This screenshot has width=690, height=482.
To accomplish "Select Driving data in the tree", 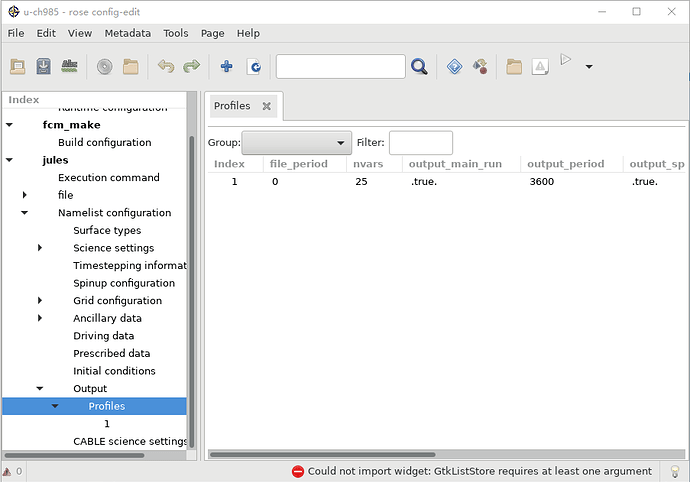I will pos(104,336).
